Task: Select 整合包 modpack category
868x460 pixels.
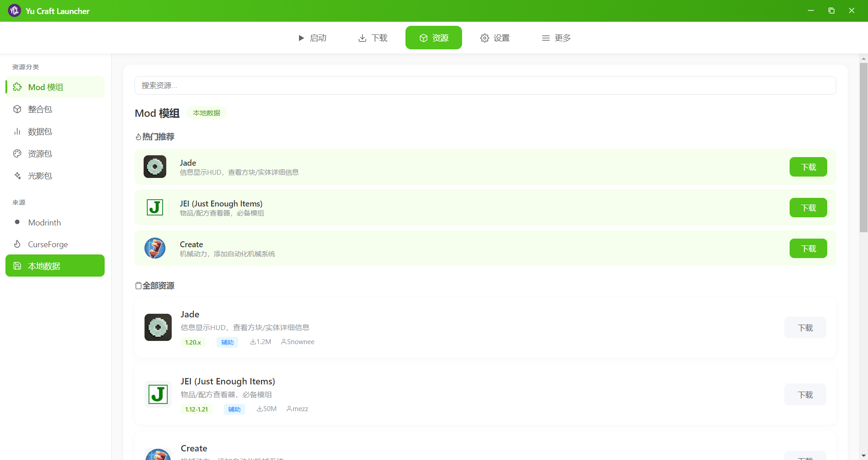Action: tap(55, 109)
